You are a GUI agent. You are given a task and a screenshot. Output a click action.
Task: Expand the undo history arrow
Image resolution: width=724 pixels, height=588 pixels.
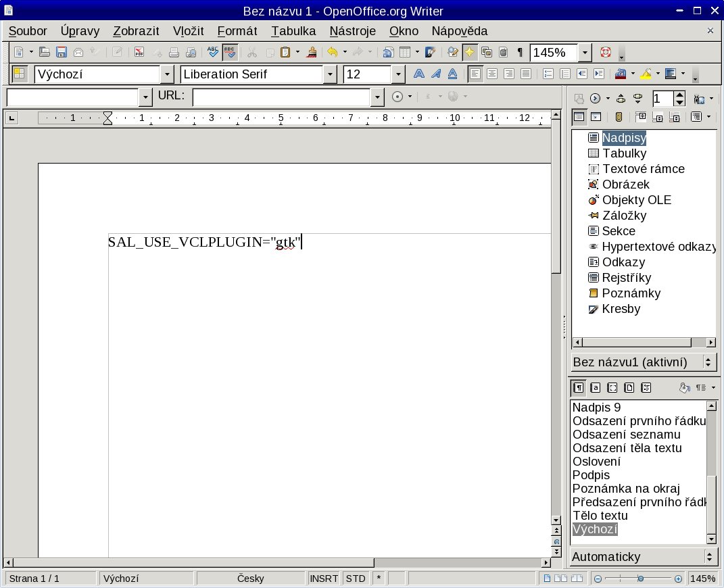(345, 52)
